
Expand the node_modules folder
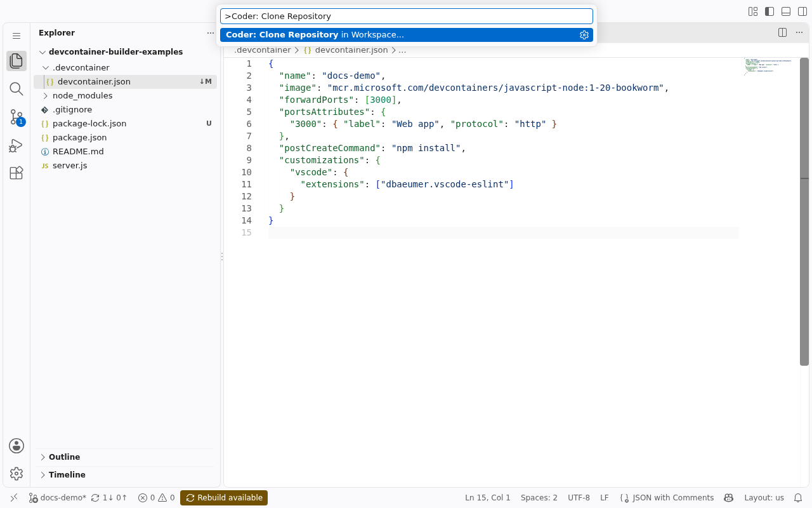coord(126,95)
